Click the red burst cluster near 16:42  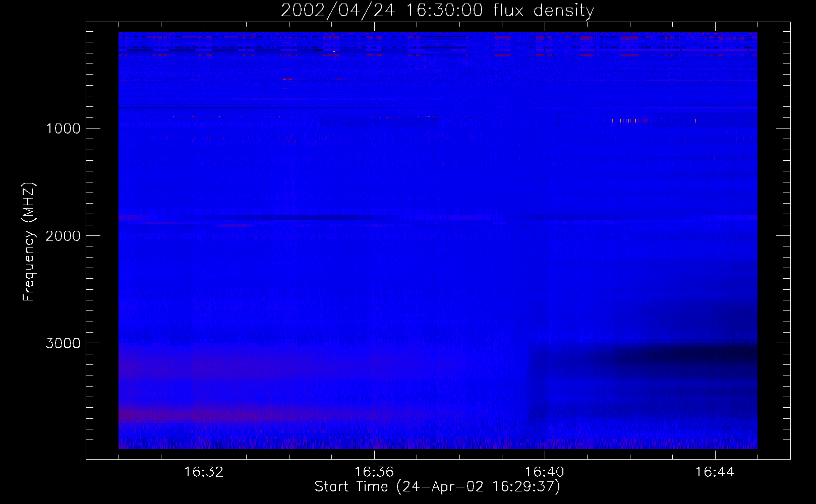pyautogui.click(x=631, y=120)
